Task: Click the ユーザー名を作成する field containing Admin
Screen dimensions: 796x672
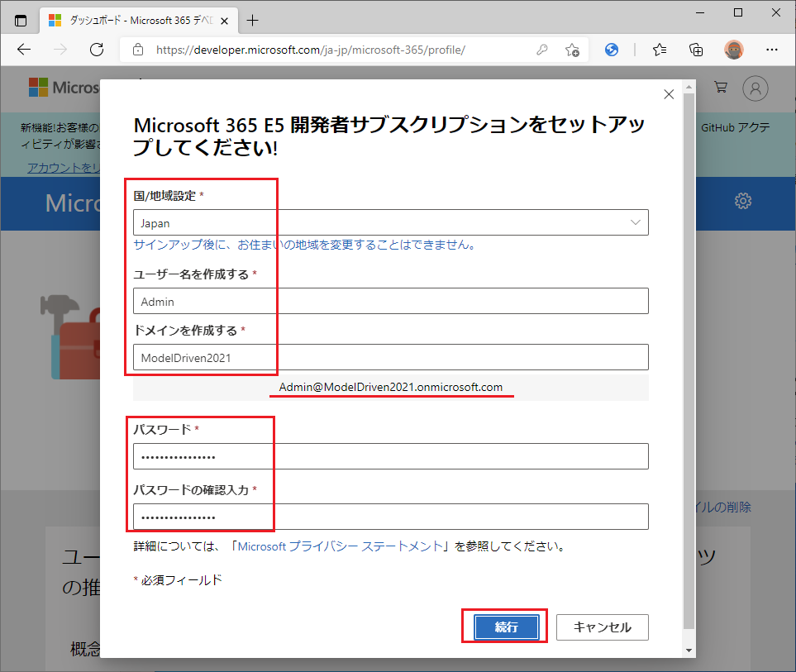Action: 390,302
